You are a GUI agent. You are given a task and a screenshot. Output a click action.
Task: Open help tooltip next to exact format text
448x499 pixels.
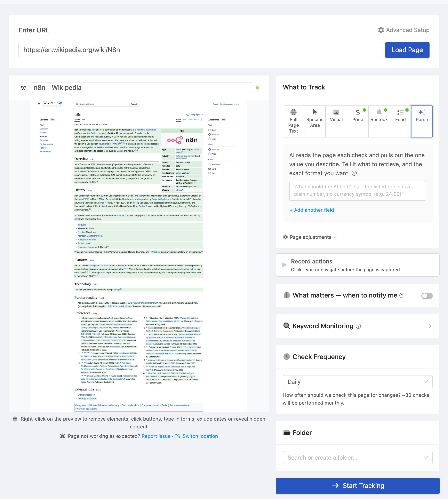pos(354,173)
